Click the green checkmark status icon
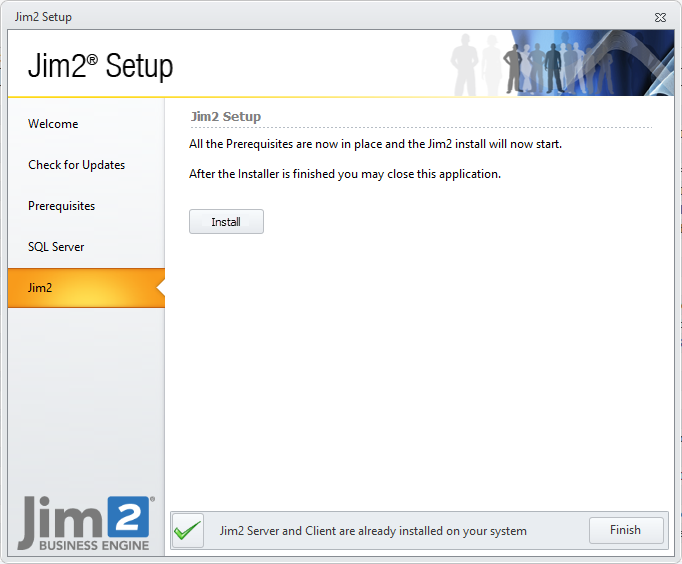This screenshot has width=682, height=564. (x=187, y=530)
